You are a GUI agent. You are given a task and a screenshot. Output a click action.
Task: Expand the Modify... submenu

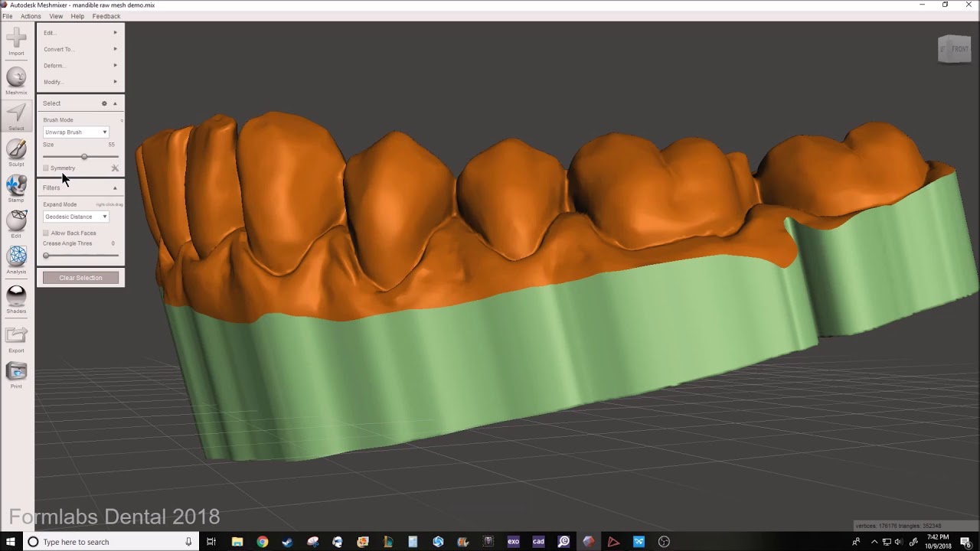[80, 81]
